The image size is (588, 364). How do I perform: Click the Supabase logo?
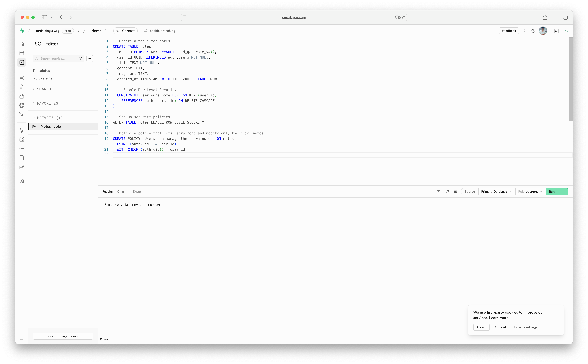pyautogui.click(x=22, y=31)
